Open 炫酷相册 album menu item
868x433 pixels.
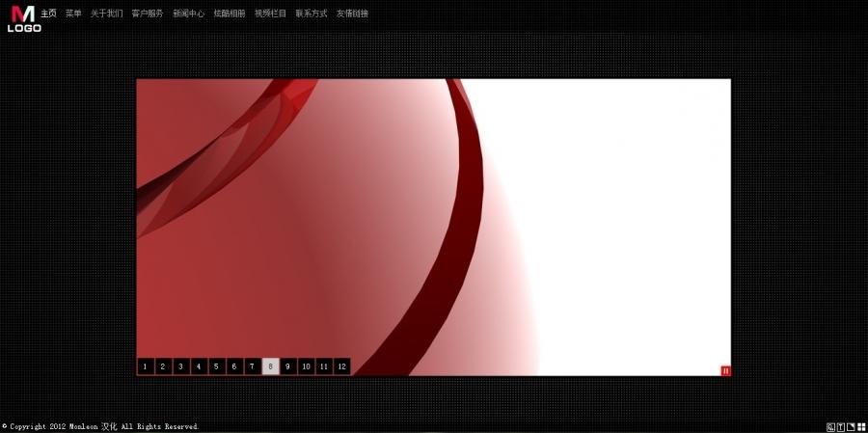230,14
